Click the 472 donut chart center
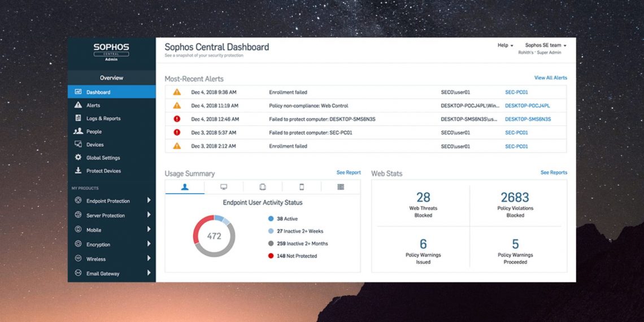 click(x=214, y=236)
